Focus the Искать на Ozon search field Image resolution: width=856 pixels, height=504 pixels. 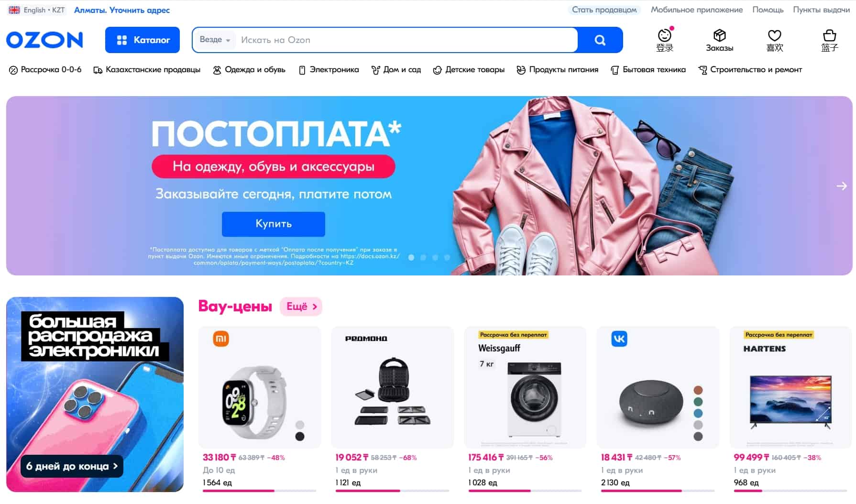coord(406,40)
